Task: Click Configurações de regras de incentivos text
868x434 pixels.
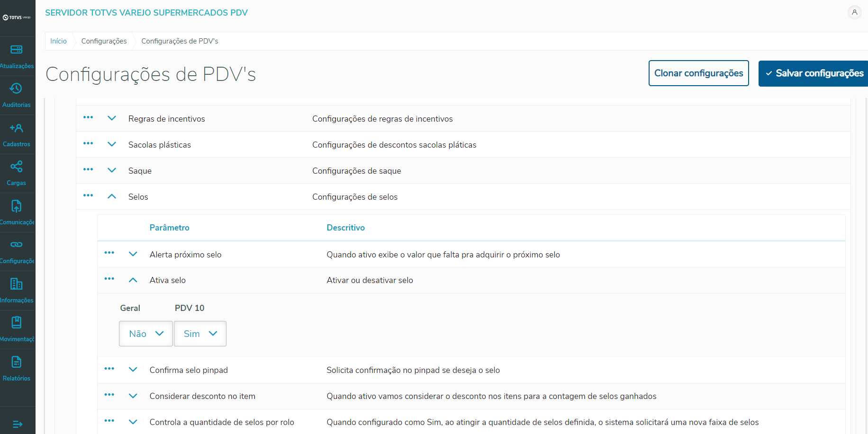Action: 382,119
